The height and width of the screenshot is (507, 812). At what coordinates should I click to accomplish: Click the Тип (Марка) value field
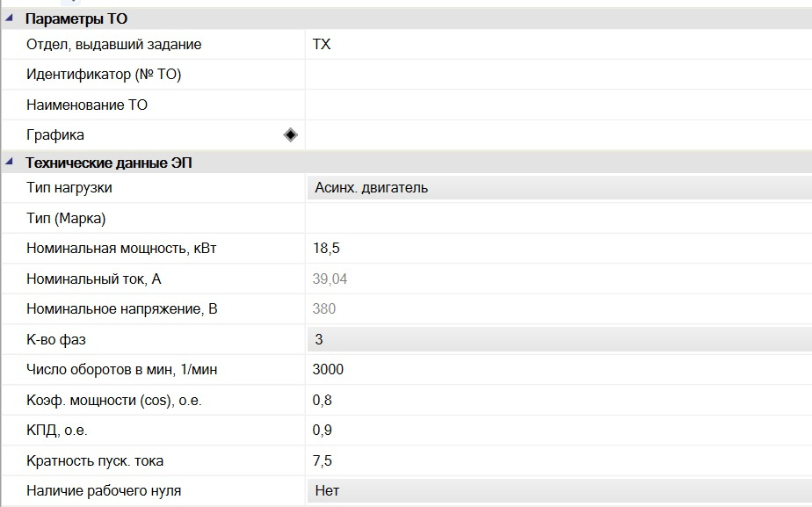click(x=559, y=218)
